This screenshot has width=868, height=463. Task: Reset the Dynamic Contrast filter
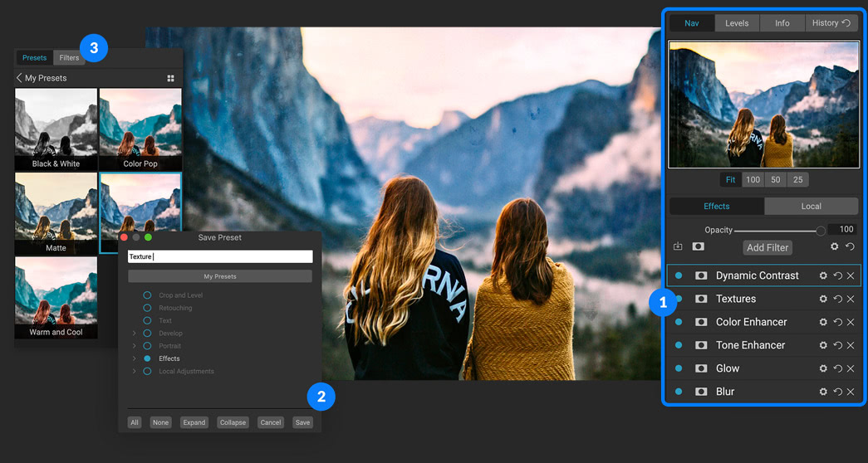[837, 275]
